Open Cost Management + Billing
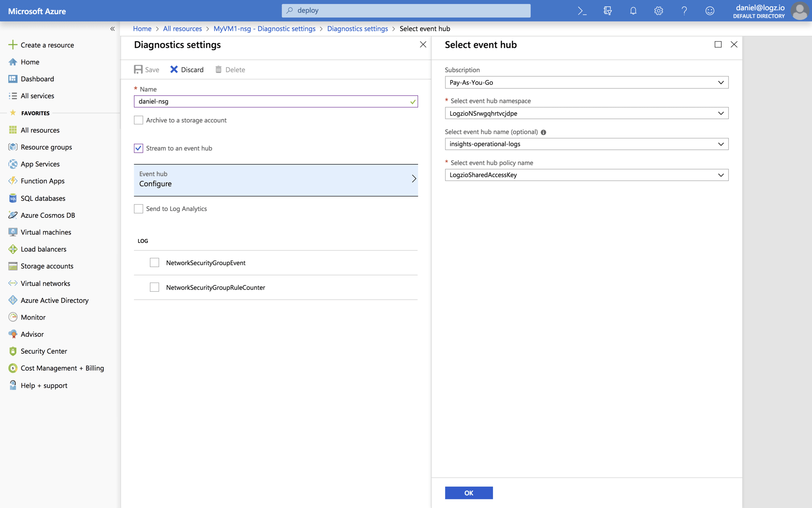 62,368
